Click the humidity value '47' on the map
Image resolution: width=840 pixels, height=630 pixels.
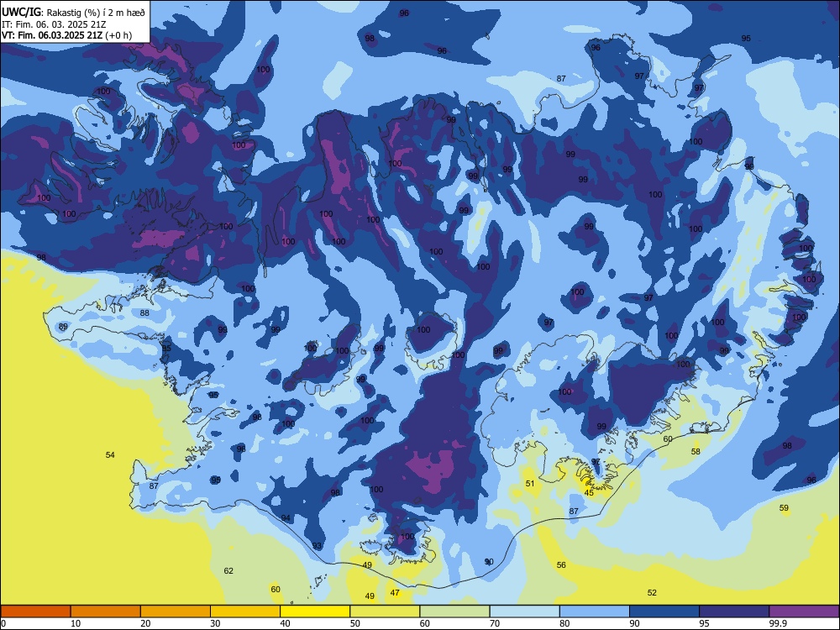tap(395, 592)
